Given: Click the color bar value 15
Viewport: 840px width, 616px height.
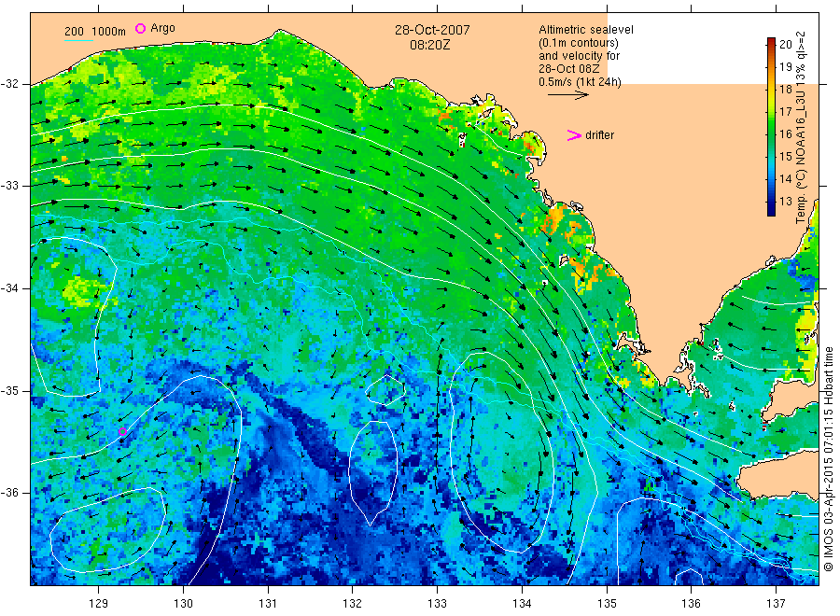Looking at the screenshot, I should coord(785,157).
